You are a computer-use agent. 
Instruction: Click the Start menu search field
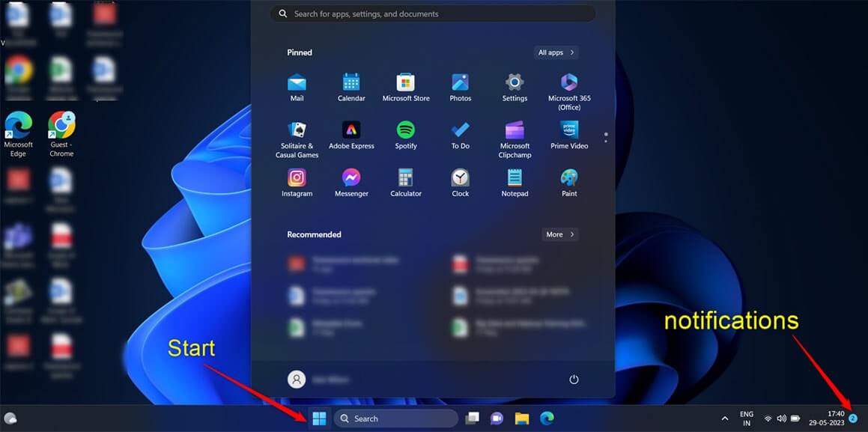(433, 13)
